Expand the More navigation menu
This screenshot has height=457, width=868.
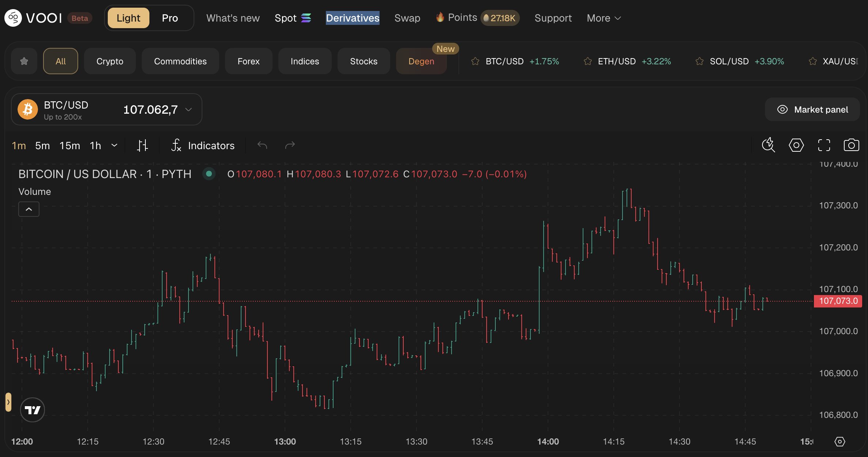(x=603, y=18)
